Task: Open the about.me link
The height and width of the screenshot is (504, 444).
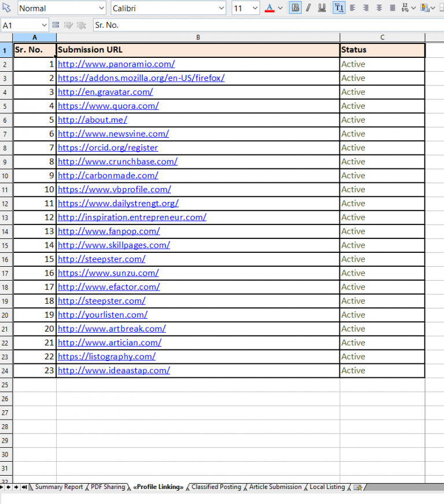Action: (92, 120)
